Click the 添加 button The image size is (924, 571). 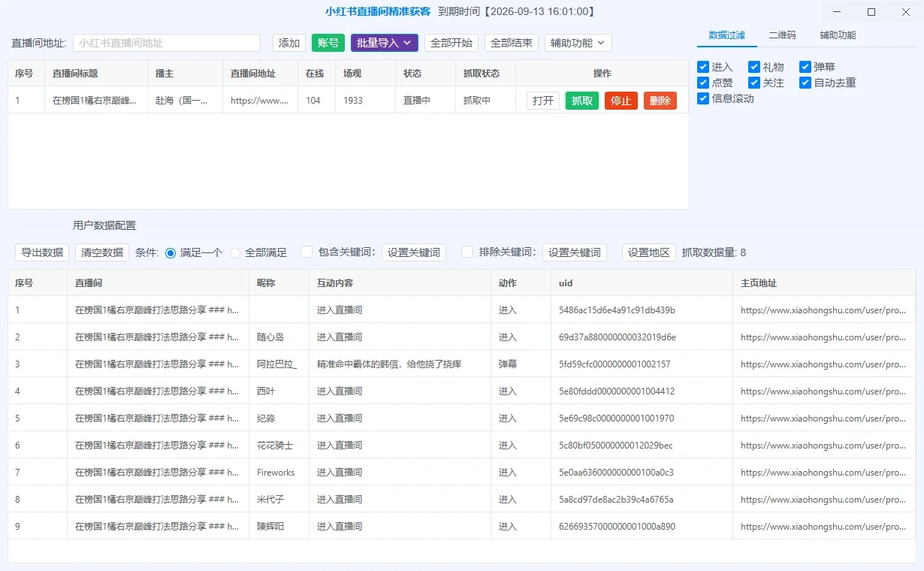tap(289, 43)
